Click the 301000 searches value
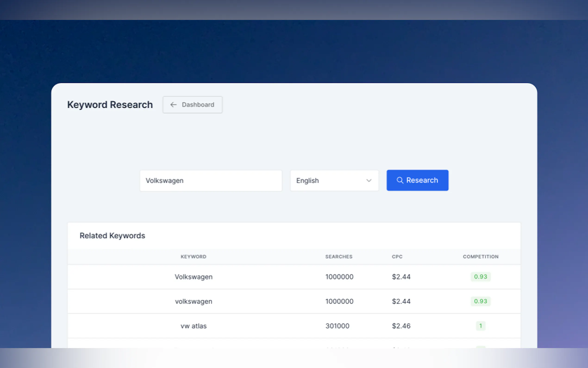Image resolution: width=588 pixels, height=368 pixels. (x=337, y=326)
